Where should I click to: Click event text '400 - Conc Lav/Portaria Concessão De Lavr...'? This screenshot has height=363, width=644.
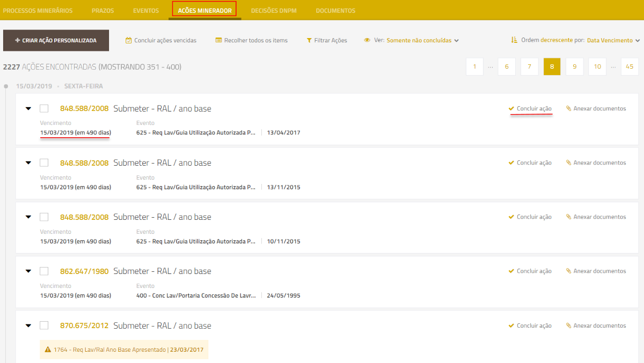196,295
